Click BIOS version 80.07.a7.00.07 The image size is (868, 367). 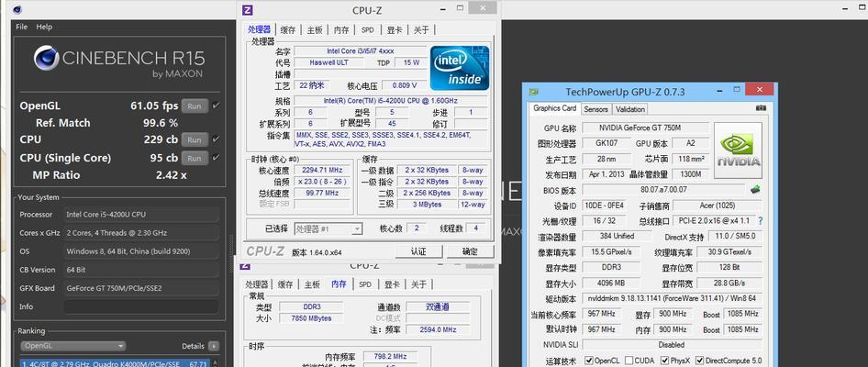pyautogui.click(x=663, y=189)
